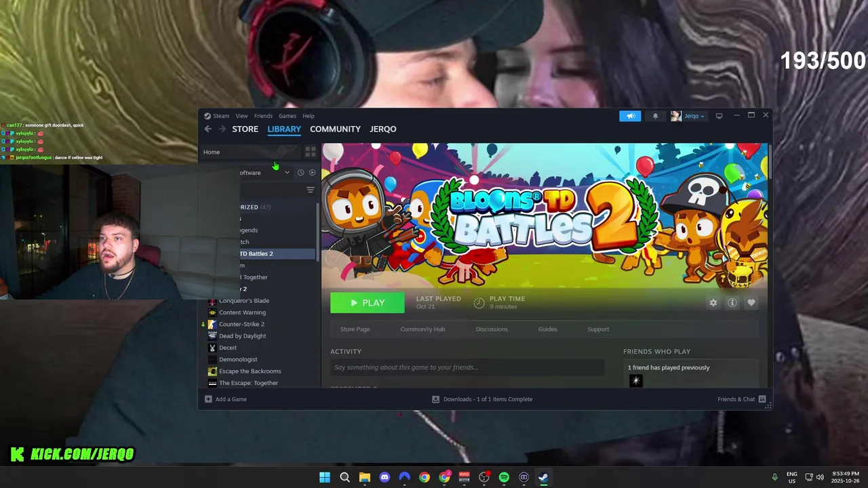This screenshot has width=868, height=488.
Task: Go back with the left arrow
Action: pyautogui.click(x=208, y=129)
